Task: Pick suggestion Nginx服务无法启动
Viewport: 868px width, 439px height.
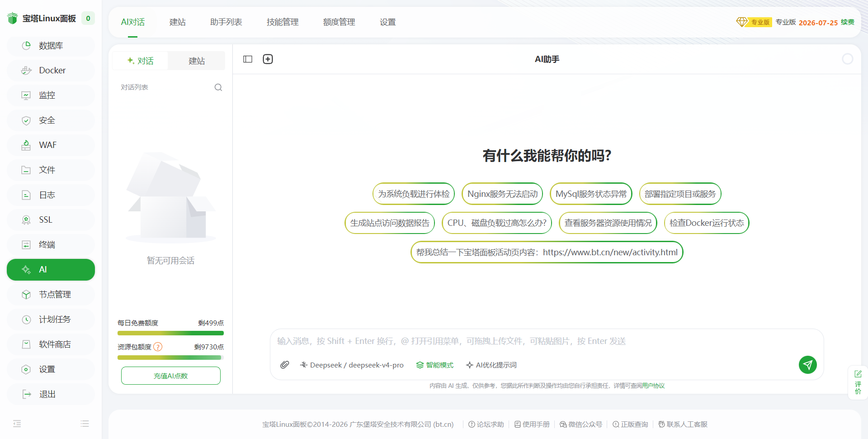Action: pyautogui.click(x=502, y=194)
